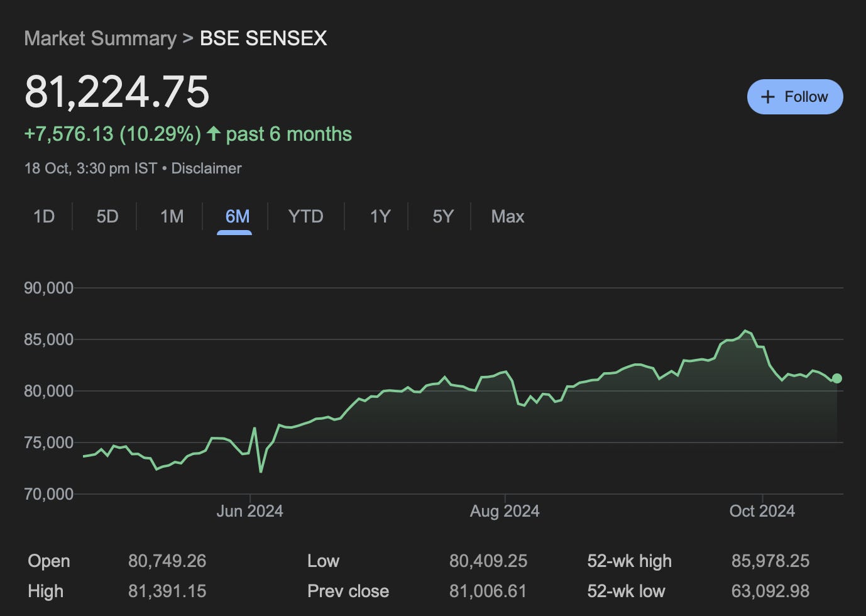Click the index value 81,224.75
Screen dimensions: 866x616
pyautogui.click(x=117, y=92)
